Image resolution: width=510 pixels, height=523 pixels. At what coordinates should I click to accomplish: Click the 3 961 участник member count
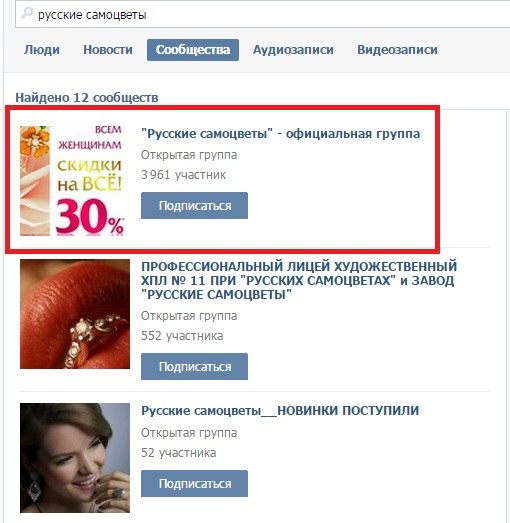click(x=183, y=175)
